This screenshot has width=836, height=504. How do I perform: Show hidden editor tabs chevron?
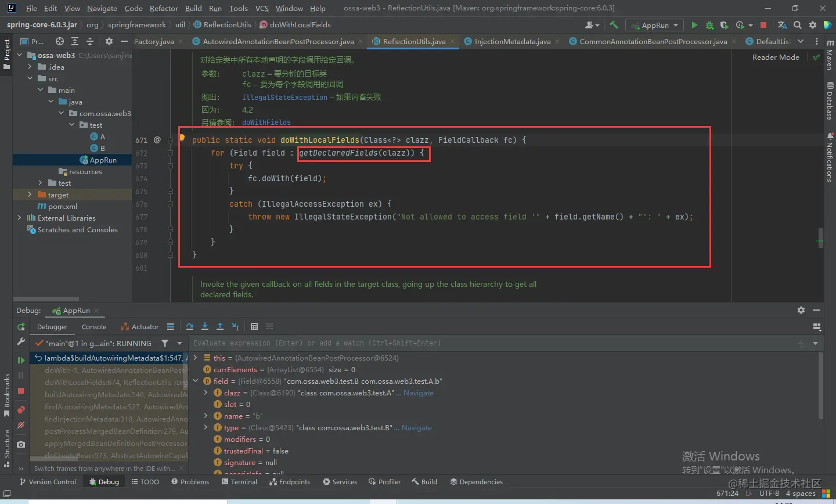pos(801,41)
